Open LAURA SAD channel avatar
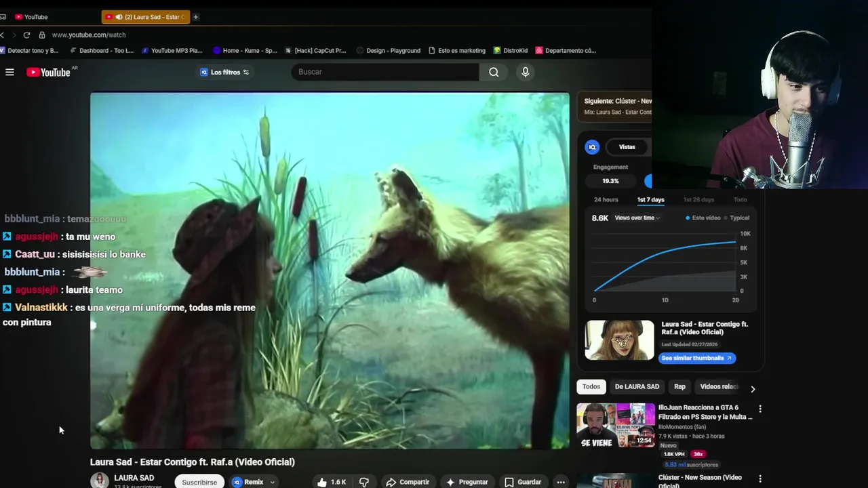The width and height of the screenshot is (868, 488). 100,480
